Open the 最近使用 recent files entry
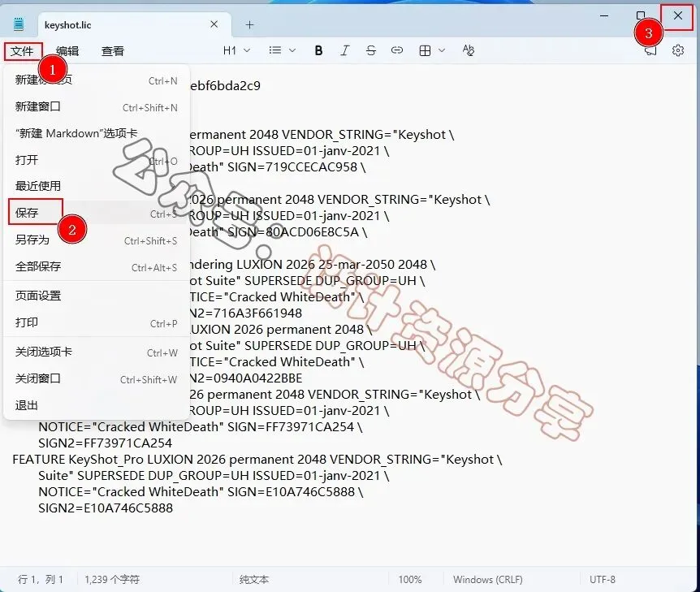This screenshot has width=700, height=592. 97,186
